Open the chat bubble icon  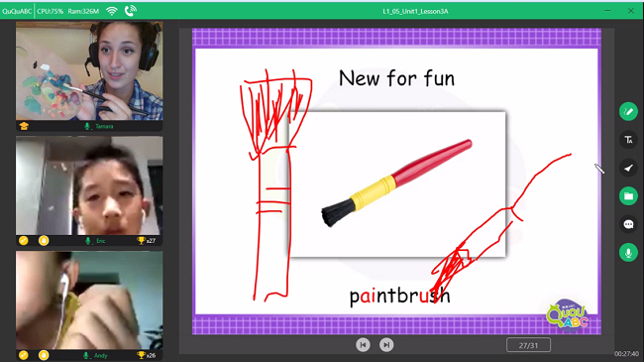pyautogui.click(x=628, y=224)
